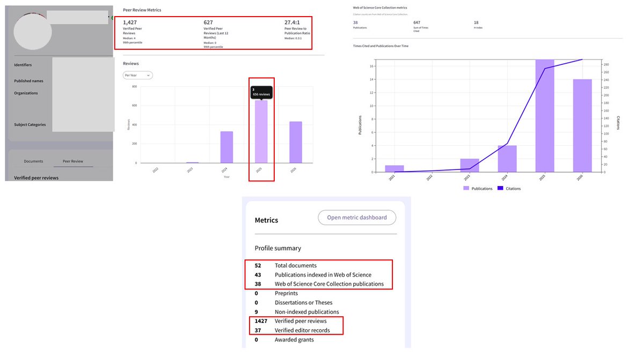Click 'Publications indexed in Web of Science' row
Screen dimensions: 644x362
point(313,275)
